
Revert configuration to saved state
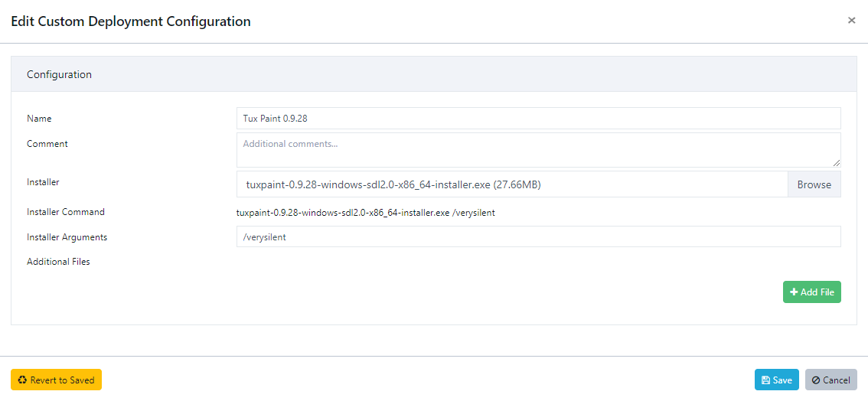(56, 380)
